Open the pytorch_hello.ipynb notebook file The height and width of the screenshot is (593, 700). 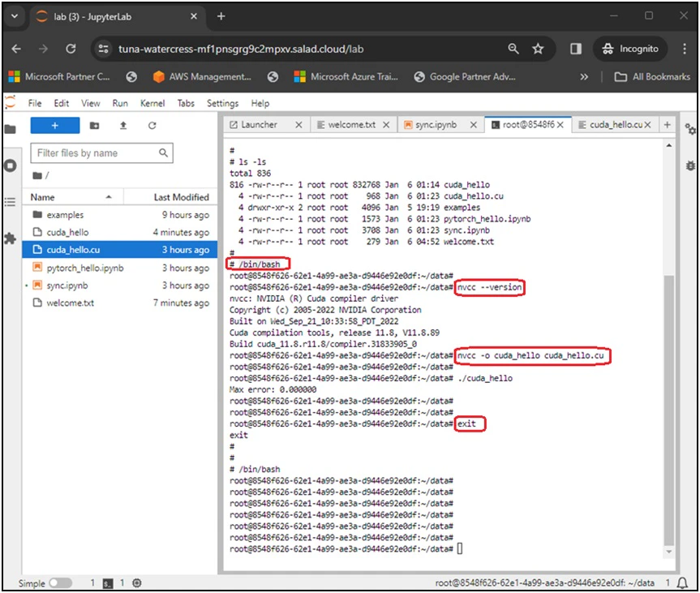pyautogui.click(x=84, y=268)
